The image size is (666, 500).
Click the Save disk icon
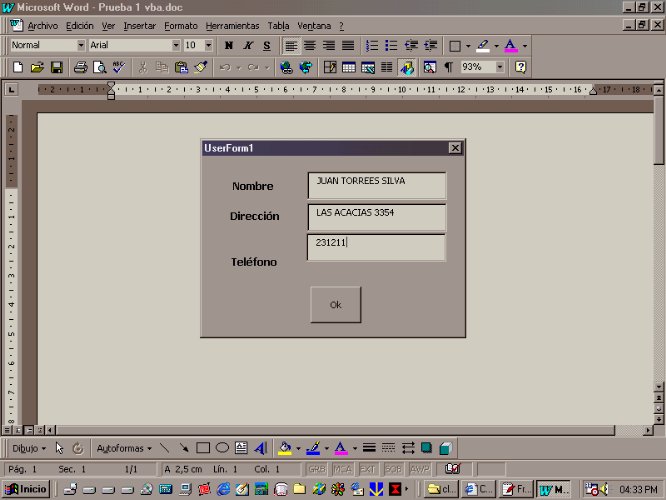point(57,68)
